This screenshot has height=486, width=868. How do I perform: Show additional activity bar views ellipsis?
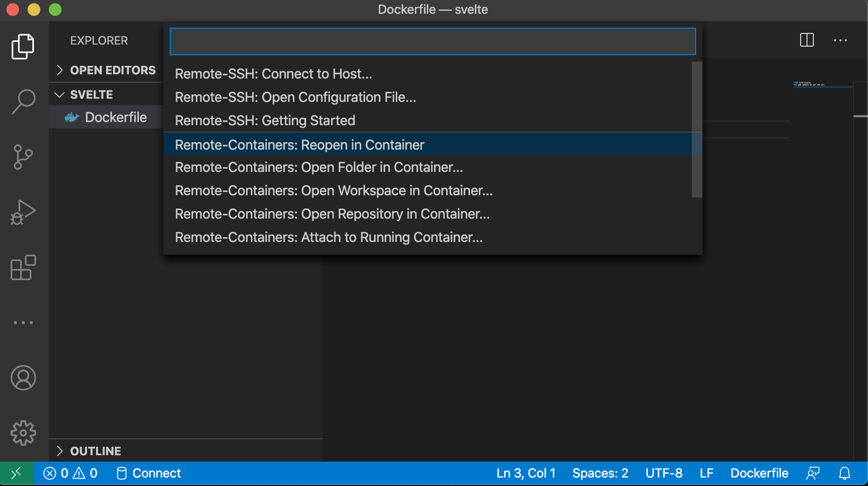(23, 323)
